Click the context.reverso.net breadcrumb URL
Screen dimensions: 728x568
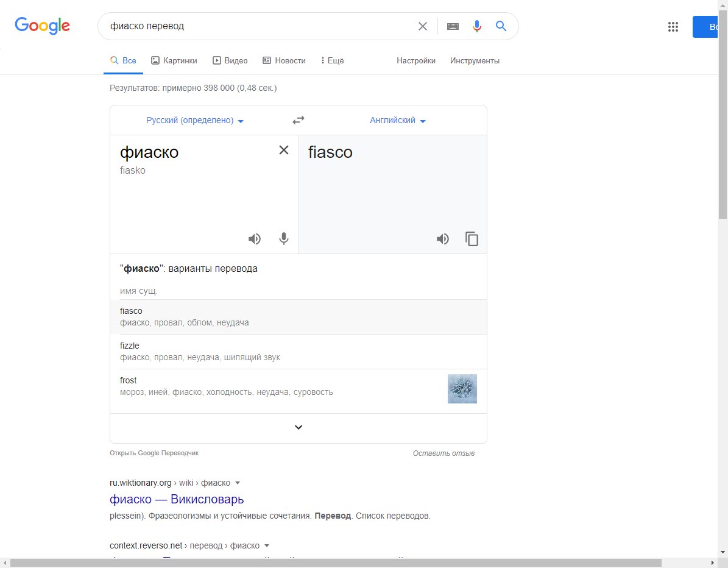[185, 545]
